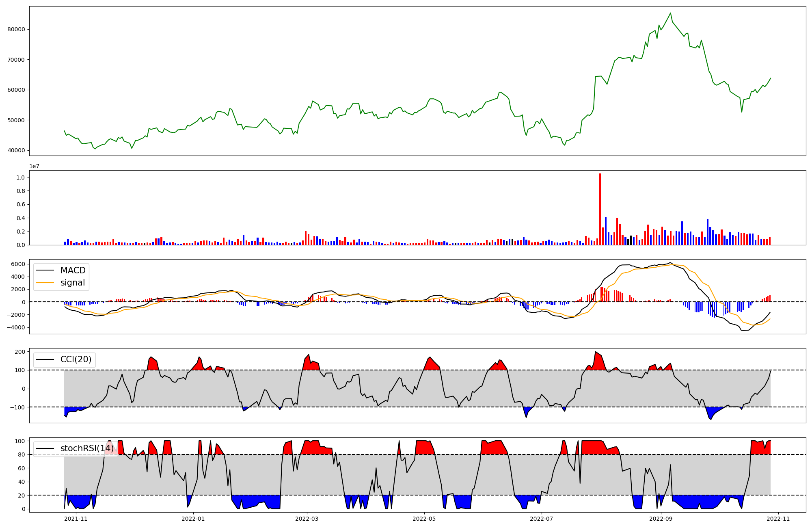Viewport: 812px width, 528px height.
Task: Click the MACD legend label
Action: pyautogui.click(x=73, y=270)
